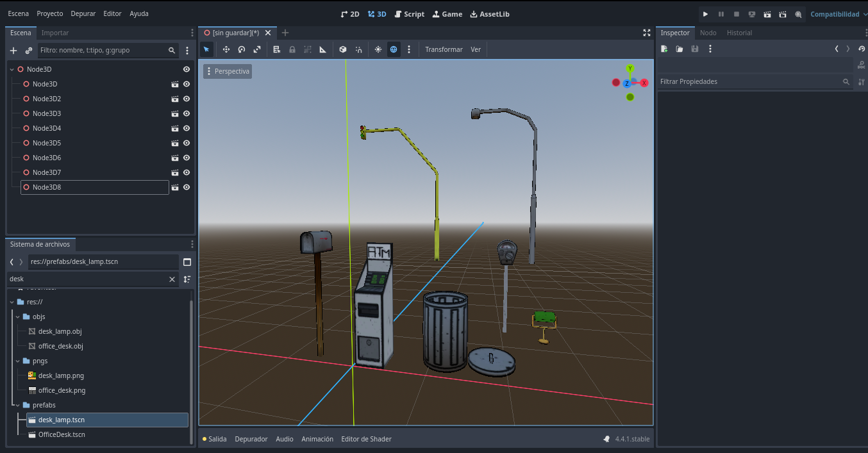Run the project with Play button
Viewport: 868px width, 453px height.
coord(705,14)
